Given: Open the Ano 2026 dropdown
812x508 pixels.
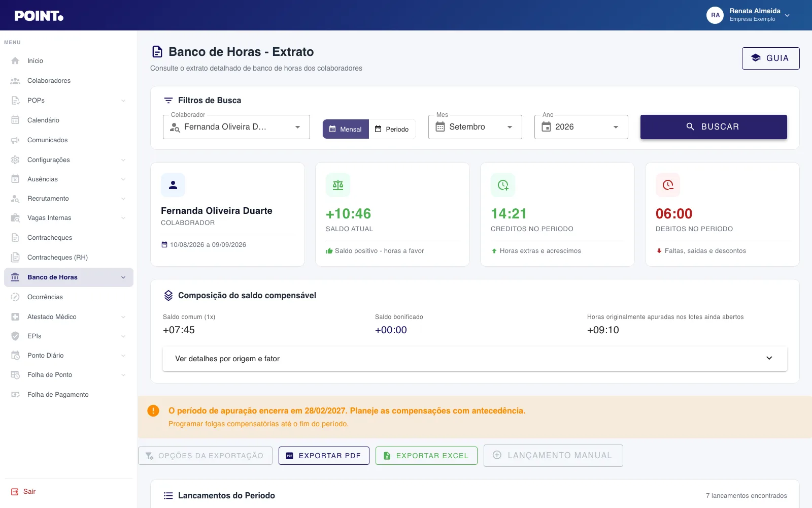Looking at the screenshot, I should [581, 127].
